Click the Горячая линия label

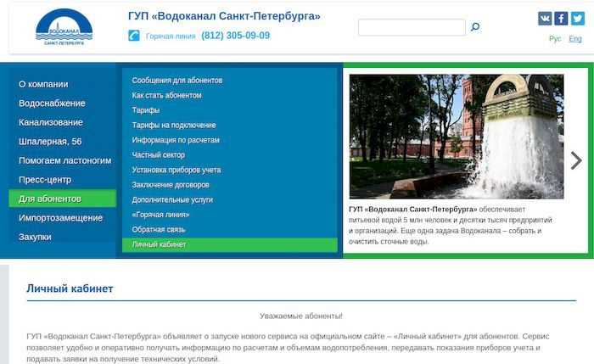[x=171, y=36]
